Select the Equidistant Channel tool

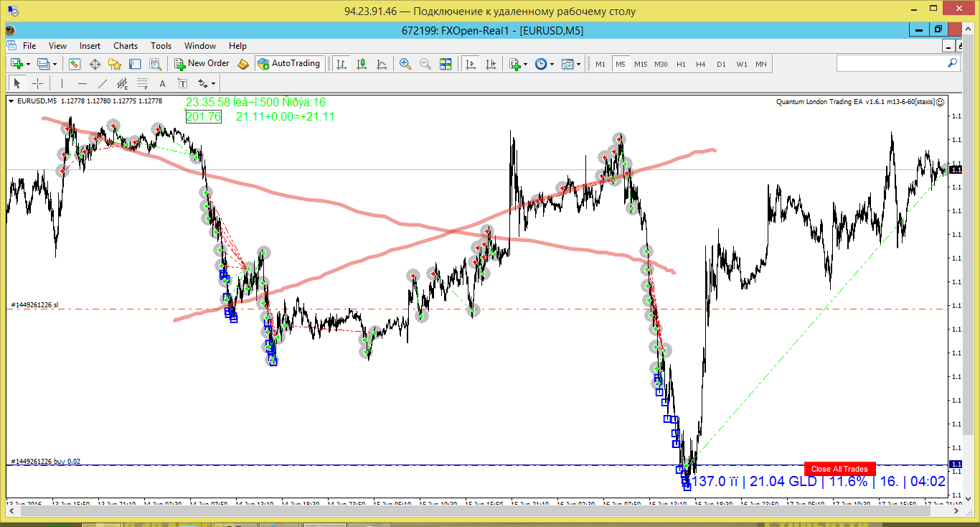tap(123, 83)
